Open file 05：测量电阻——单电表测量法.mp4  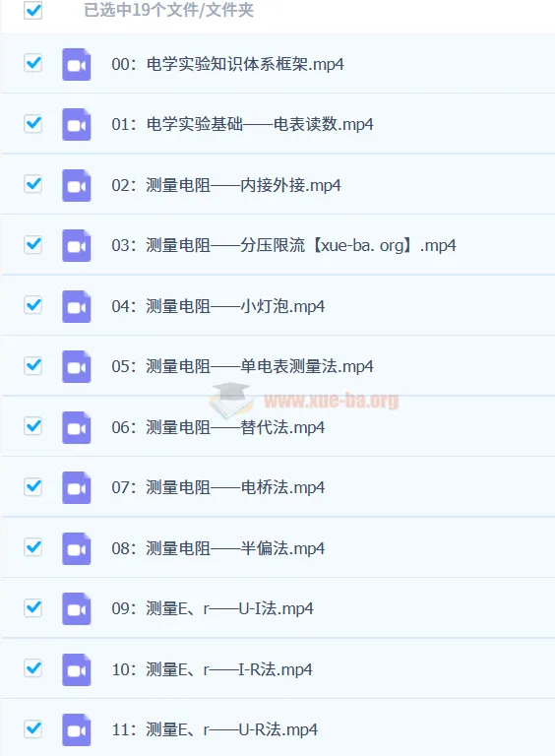point(242,366)
